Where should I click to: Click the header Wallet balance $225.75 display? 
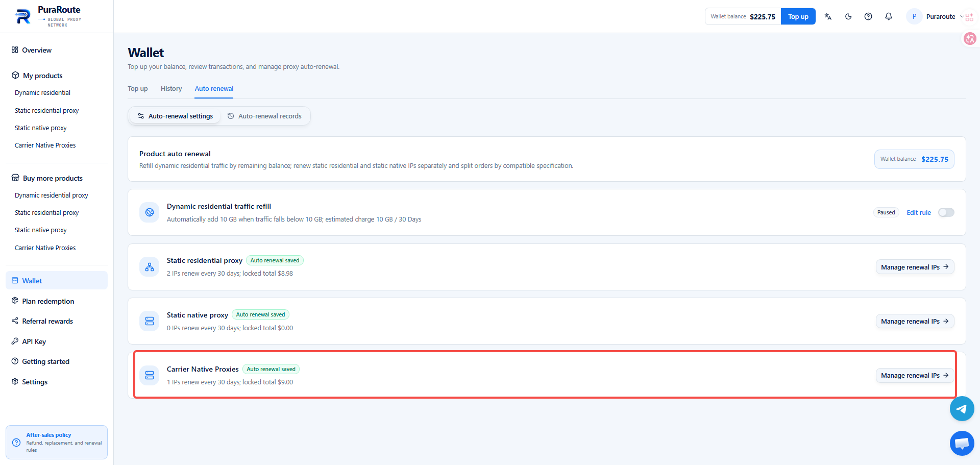[x=743, y=16]
